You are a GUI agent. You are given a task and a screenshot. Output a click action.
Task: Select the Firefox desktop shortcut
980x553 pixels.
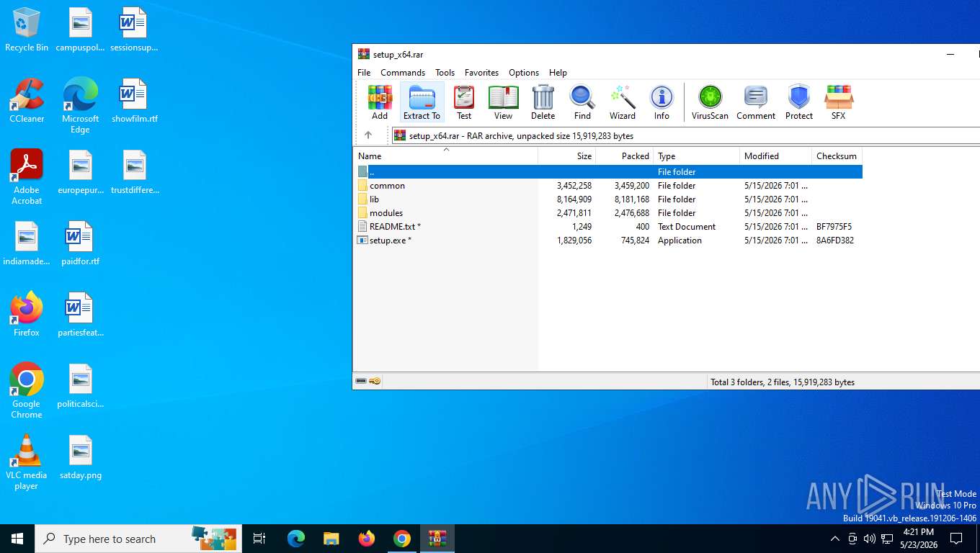[x=27, y=315]
